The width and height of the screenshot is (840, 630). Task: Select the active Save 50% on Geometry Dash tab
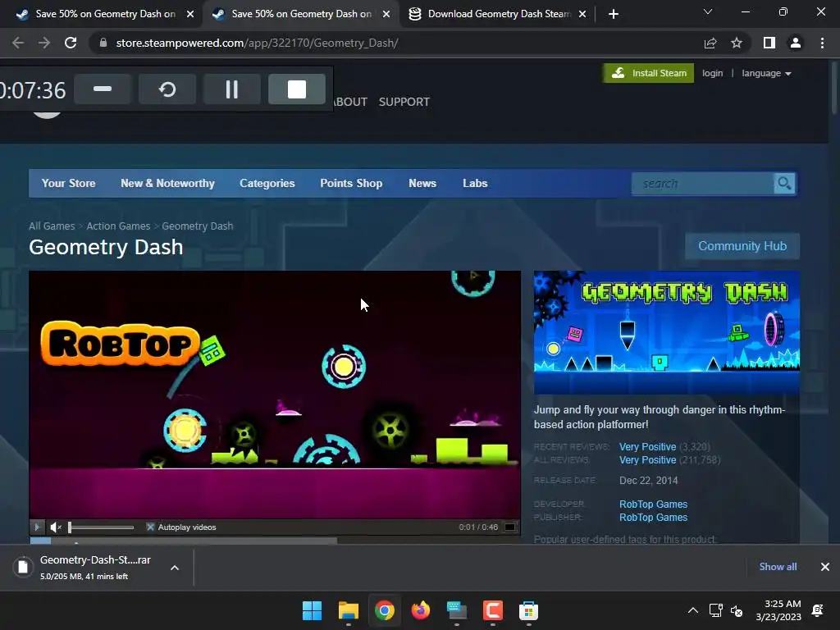[300, 14]
